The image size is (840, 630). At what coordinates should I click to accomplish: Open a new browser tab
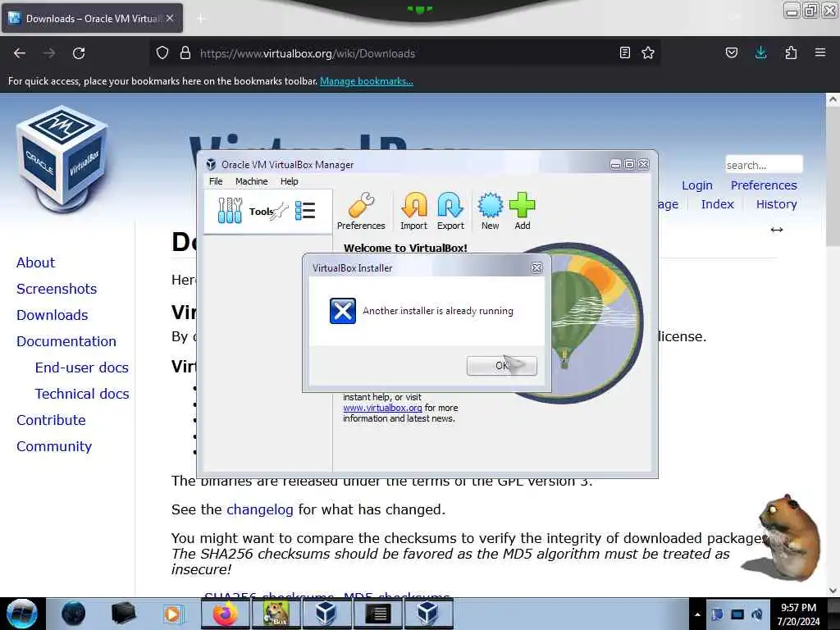(201, 19)
